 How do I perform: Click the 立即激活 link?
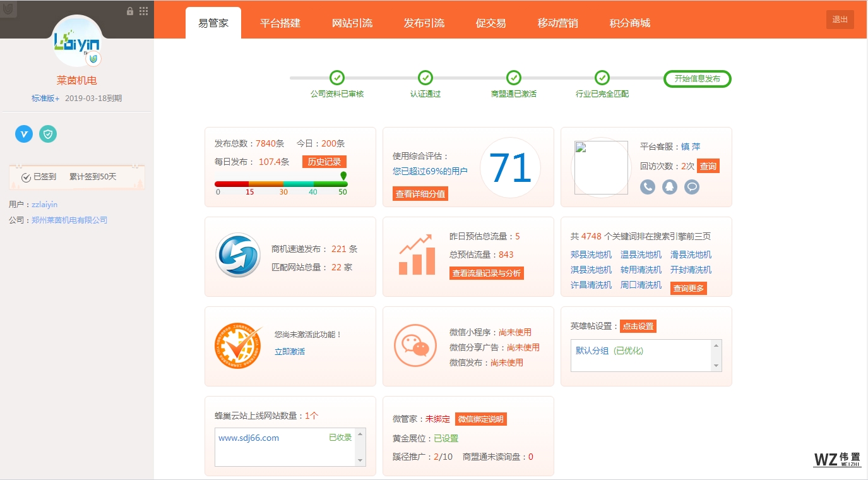(x=290, y=351)
